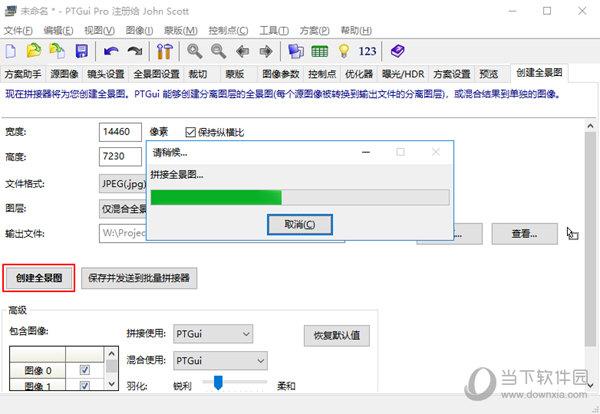
Task: Click the Zoom out magnifier icon
Action: [x=218, y=51]
